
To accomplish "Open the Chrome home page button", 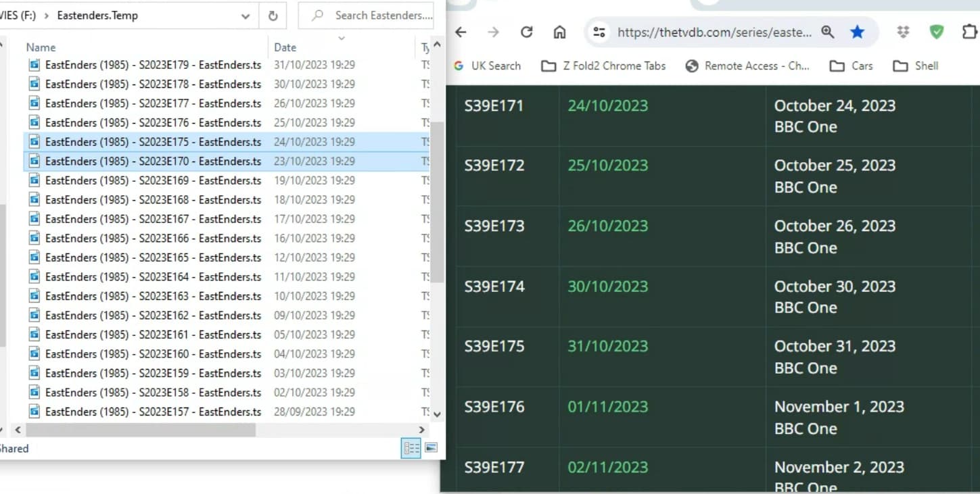I will [x=559, y=32].
